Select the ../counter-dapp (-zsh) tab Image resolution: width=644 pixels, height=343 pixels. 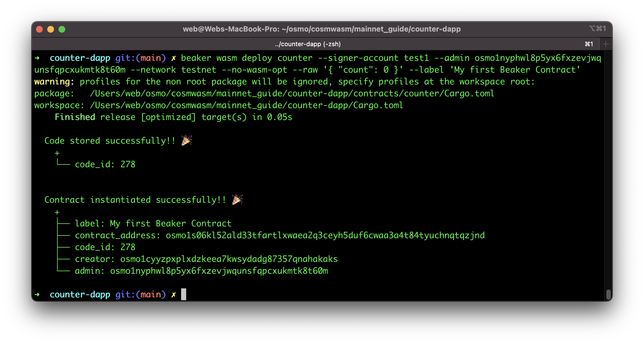tap(308, 44)
